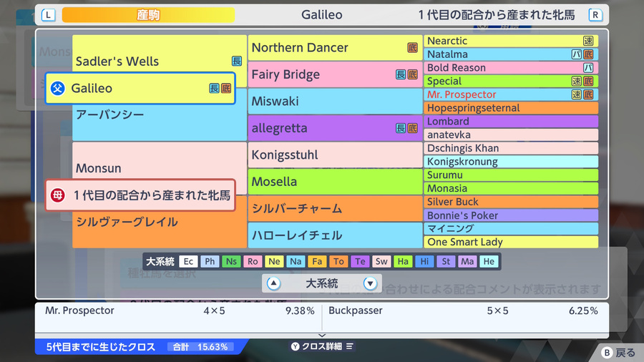The image size is (644, 362).
Task: Select the Mosella pedigree cell
Action: click(x=335, y=182)
